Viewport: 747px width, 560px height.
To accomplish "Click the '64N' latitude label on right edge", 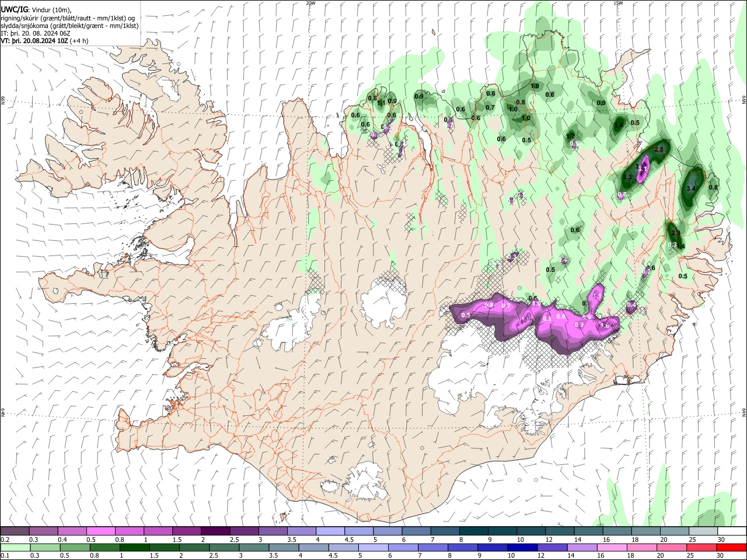I will tap(744, 412).
